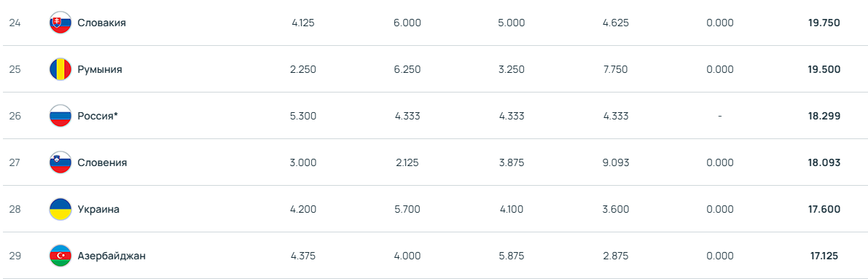This screenshot has height=279, width=868.
Task: Select Slovenia's value 9.093
Action: coord(616,162)
